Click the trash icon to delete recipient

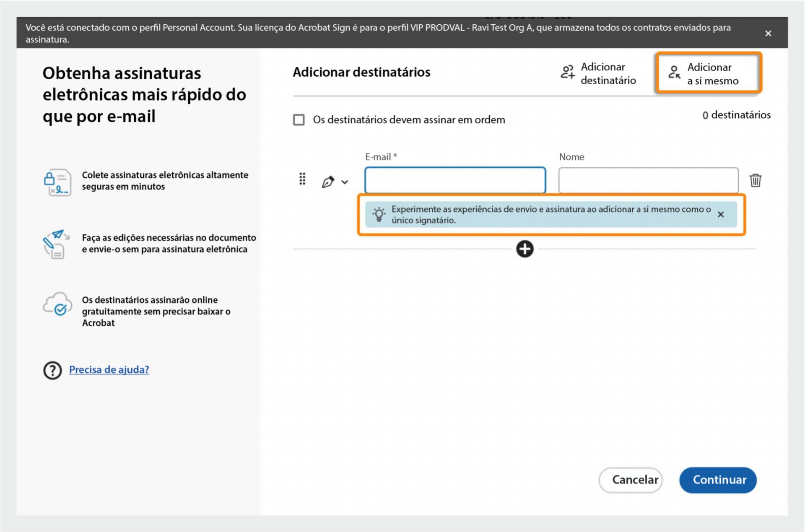tap(755, 180)
